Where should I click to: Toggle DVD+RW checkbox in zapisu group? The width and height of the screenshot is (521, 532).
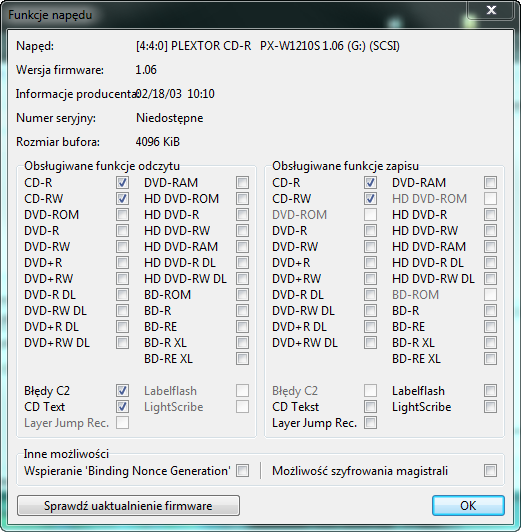(370, 279)
